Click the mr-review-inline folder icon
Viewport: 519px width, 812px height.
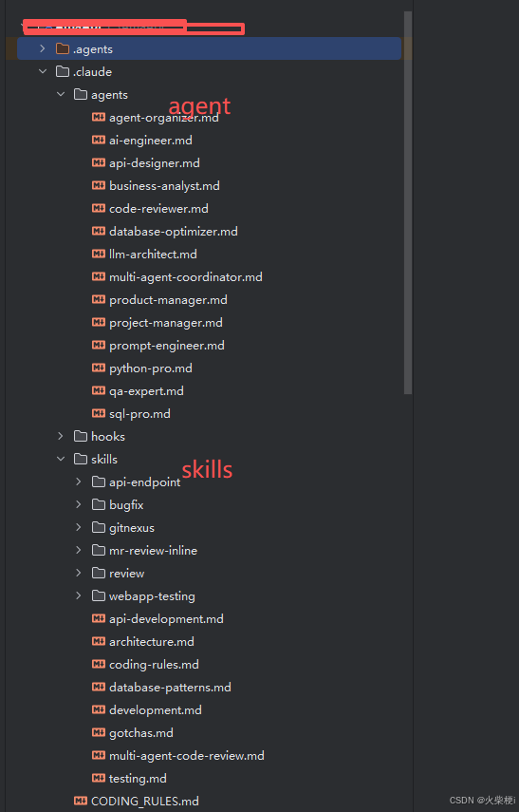[x=99, y=550]
